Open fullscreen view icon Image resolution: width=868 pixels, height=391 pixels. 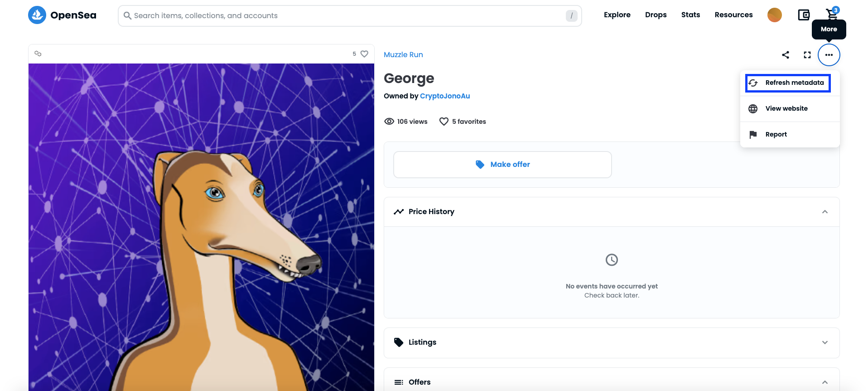(807, 55)
